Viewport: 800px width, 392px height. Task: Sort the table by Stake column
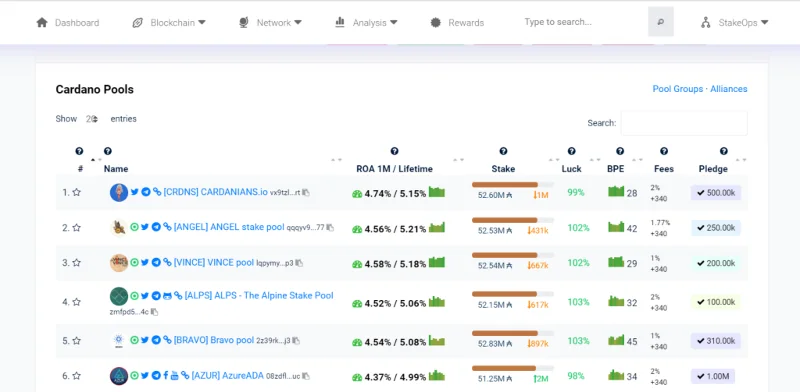point(503,169)
